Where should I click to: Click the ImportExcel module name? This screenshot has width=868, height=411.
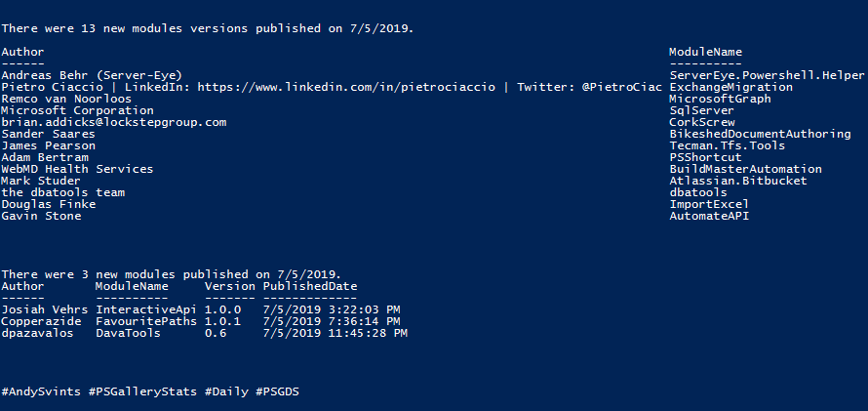pyautogui.click(x=709, y=204)
